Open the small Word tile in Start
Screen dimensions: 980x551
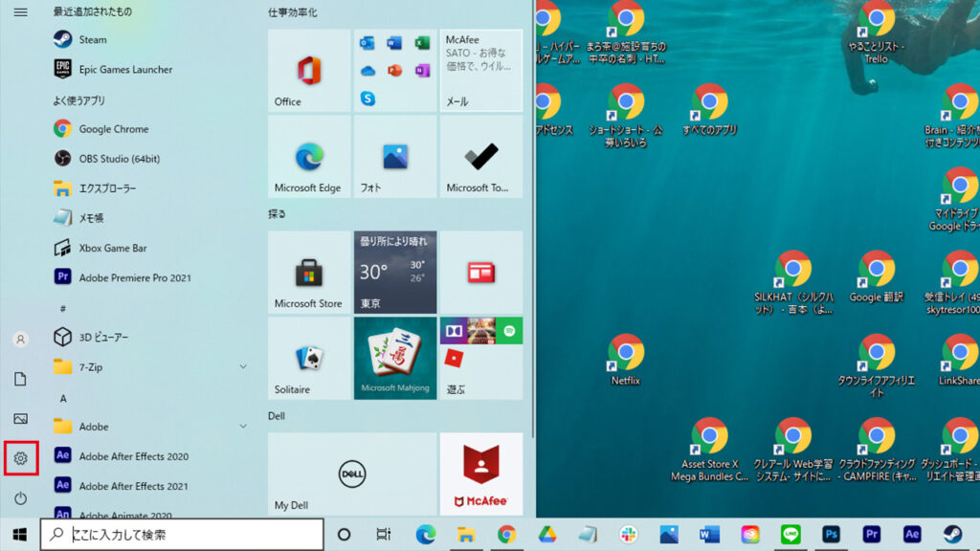[394, 42]
